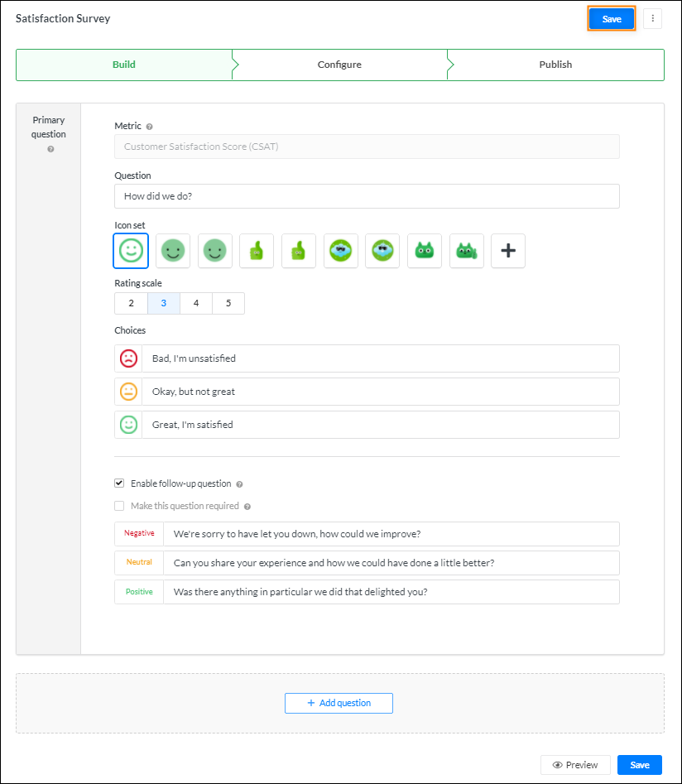This screenshot has height=784, width=682.
Task: Click the Icon set label
Action: [130, 225]
